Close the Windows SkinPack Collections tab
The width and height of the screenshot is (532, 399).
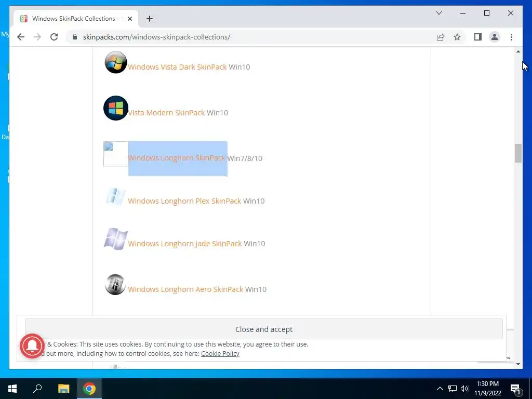(x=129, y=19)
